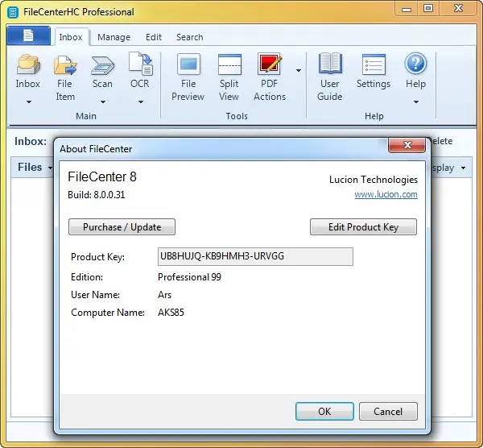The width and height of the screenshot is (483, 448).
Task: Expand the Scan dropdown arrow
Action: pos(103,102)
